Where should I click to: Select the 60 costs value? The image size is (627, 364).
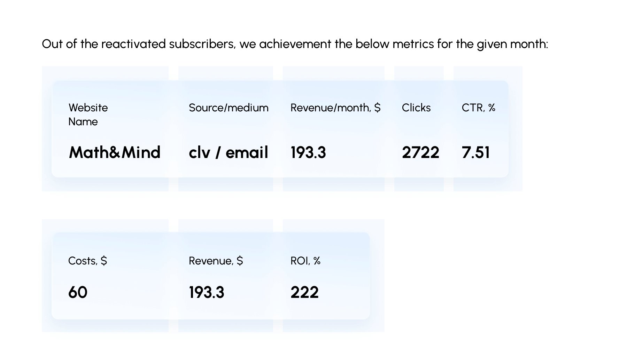(x=78, y=292)
